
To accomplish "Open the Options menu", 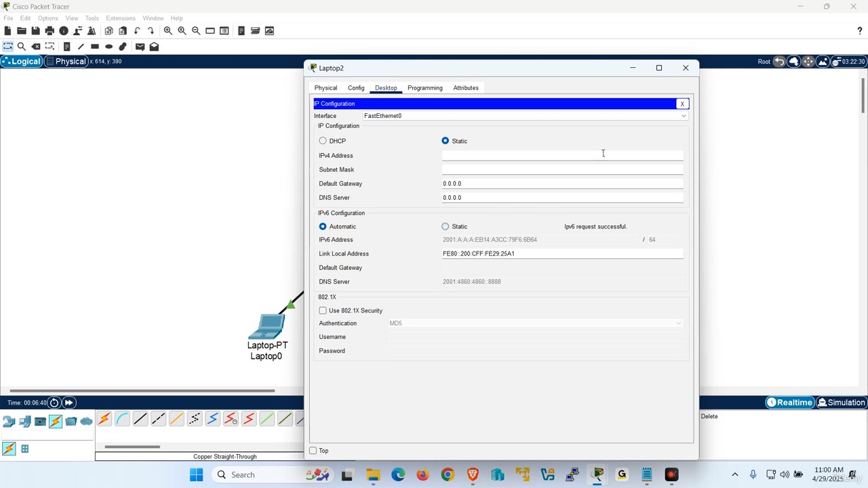I will 47,18.
